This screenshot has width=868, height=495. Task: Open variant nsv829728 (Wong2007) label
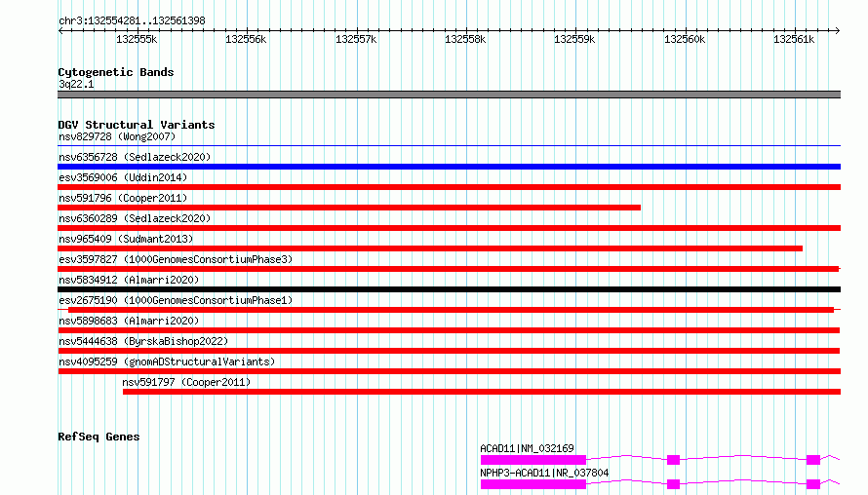tap(117, 136)
